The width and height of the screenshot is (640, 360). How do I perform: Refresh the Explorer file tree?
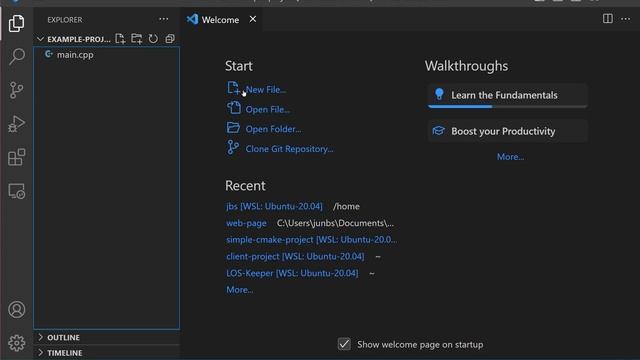[153, 39]
